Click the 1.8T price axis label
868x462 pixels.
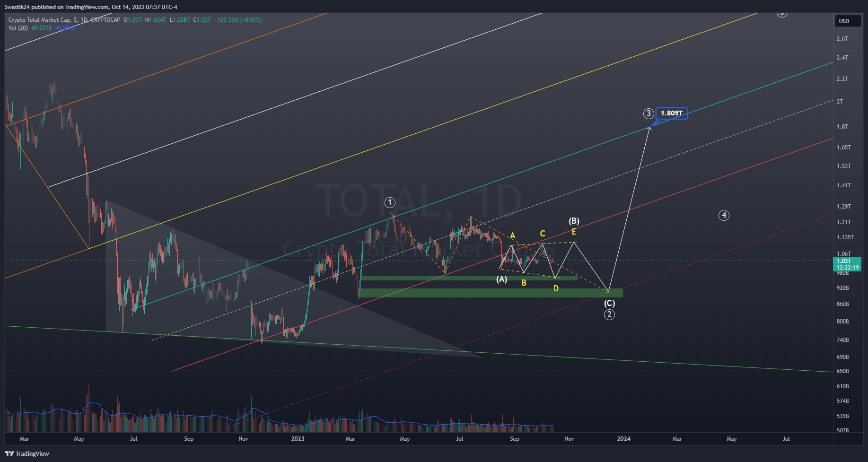point(842,127)
